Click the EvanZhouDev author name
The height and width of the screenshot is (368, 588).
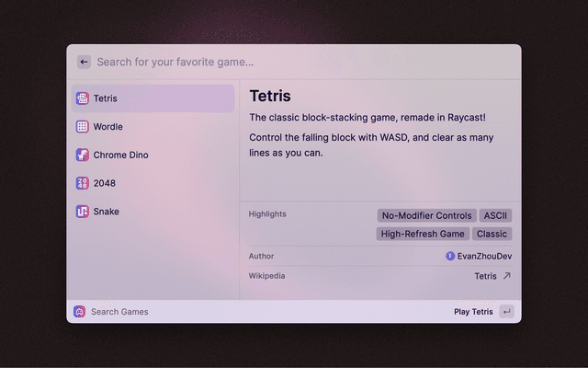point(484,257)
